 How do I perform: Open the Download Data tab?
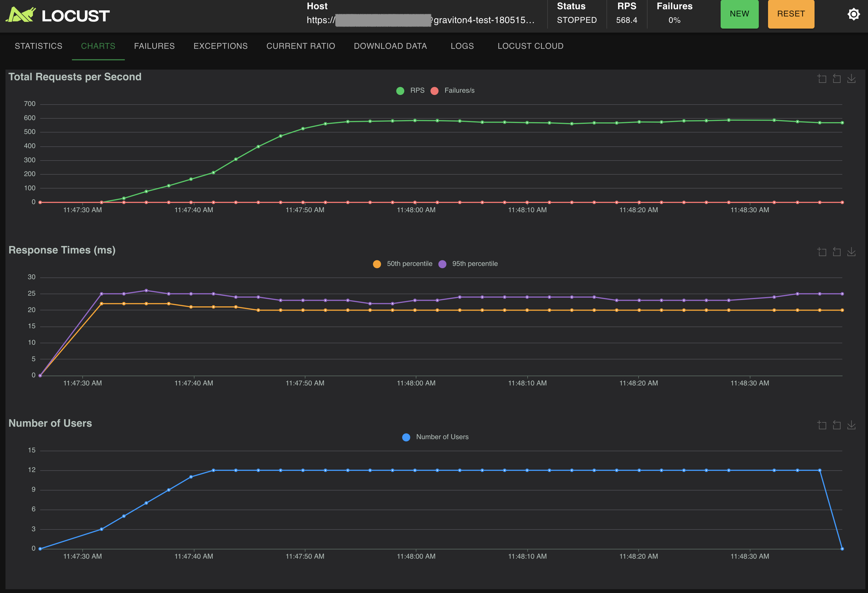(390, 46)
